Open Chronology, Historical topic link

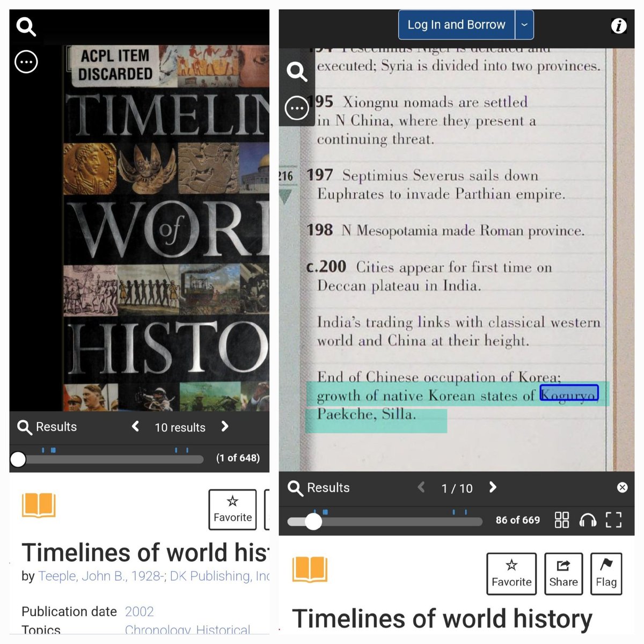(187, 630)
